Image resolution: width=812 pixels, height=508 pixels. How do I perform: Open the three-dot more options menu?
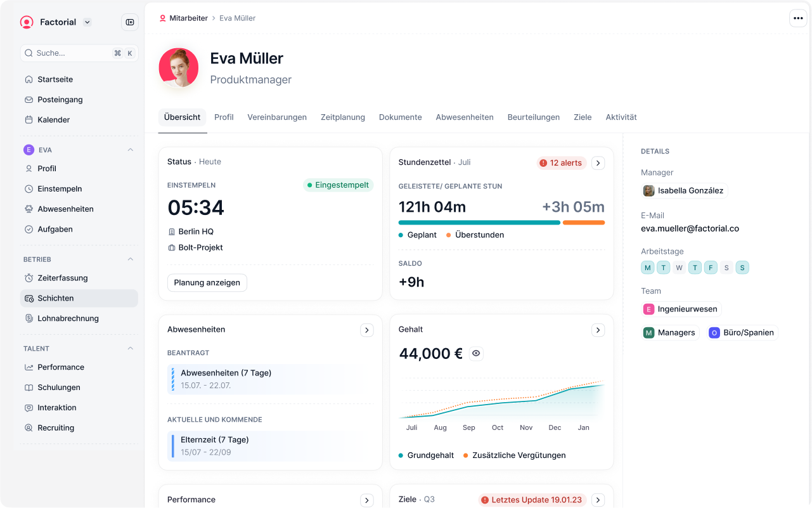(798, 18)
